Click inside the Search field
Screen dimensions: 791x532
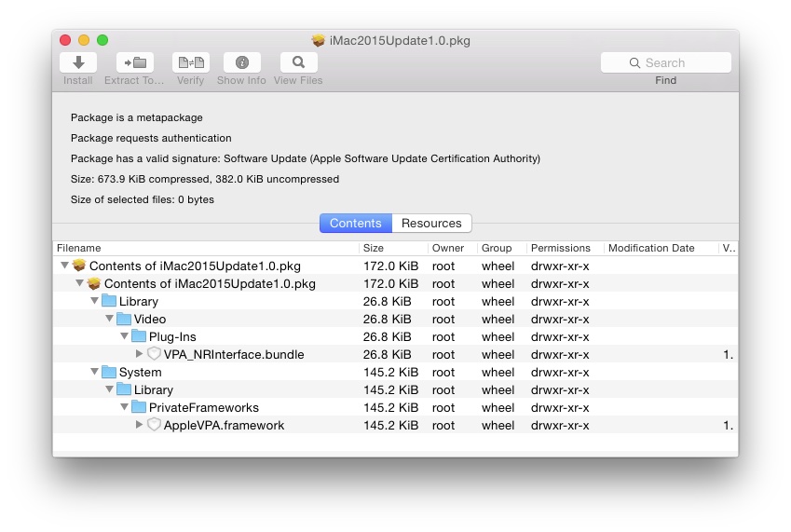click(x=666, y=62)
